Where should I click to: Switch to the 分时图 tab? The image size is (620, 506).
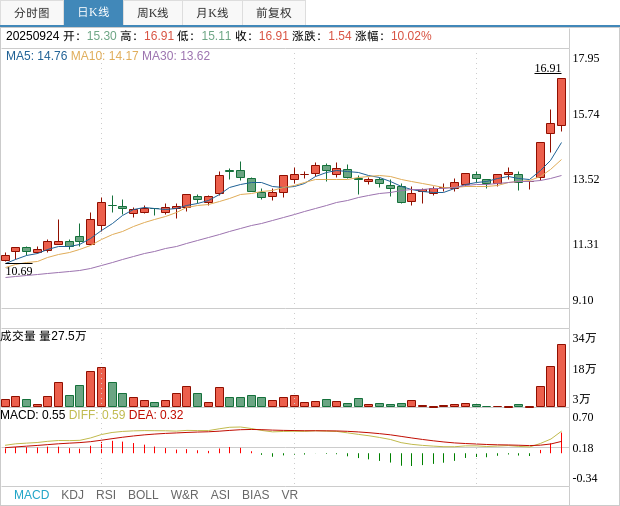[x=32, y=13]
